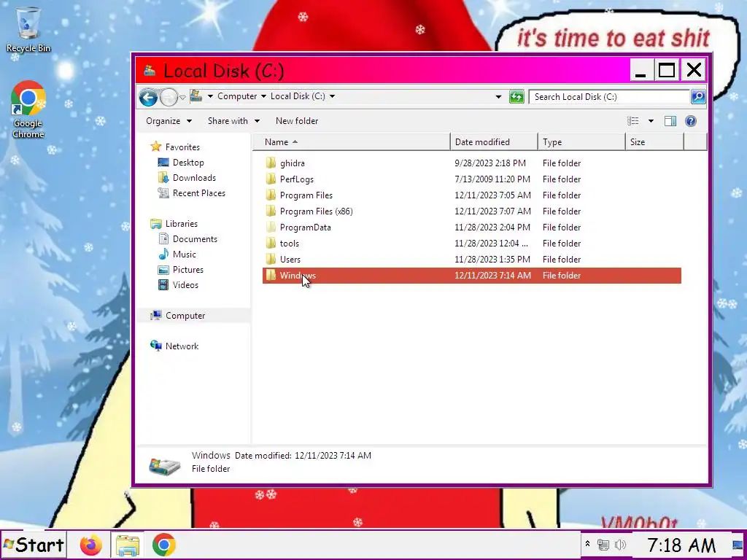The image size is (747, 560).
Task: Select the Program Files folder icon
Action: (x=271, y=195)
